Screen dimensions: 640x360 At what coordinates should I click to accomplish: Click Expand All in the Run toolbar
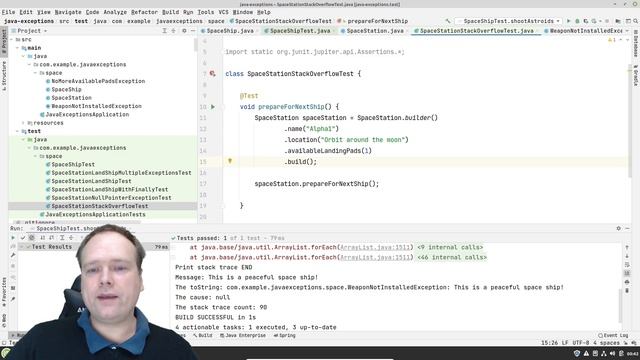tap(62, 238)
